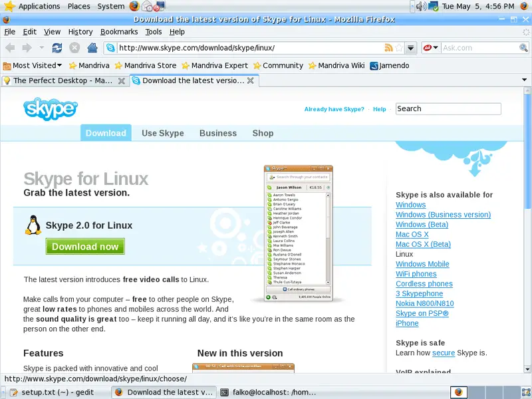Focus the Ask.com search box
The width and height of the screenshot is (532, 399).
tap(480, 48)
